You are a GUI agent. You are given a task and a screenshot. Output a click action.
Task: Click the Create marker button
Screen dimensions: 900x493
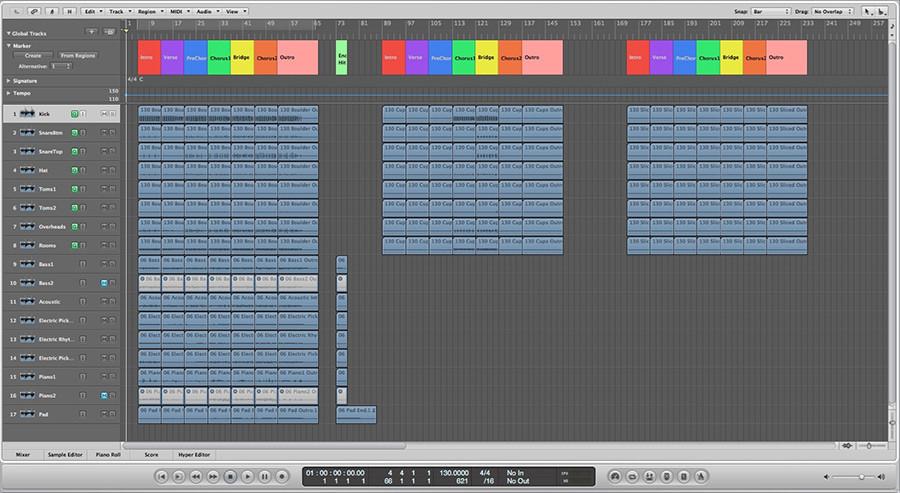pyautogui.click(x=32, y=56)
